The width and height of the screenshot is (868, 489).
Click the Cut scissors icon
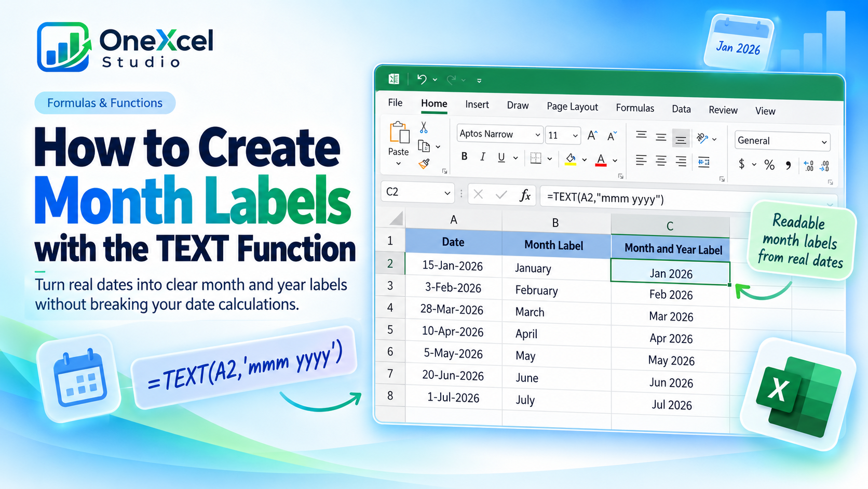(x=424, y=127)
